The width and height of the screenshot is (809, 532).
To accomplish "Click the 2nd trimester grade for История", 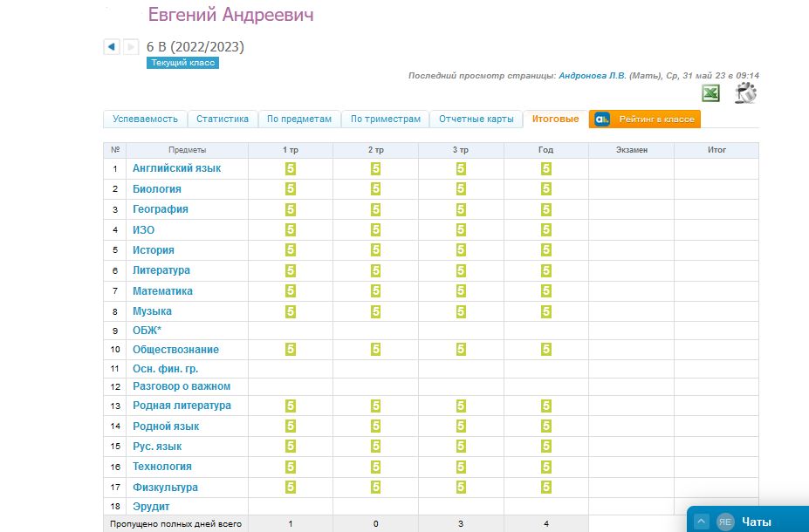I will pos(376,249).
